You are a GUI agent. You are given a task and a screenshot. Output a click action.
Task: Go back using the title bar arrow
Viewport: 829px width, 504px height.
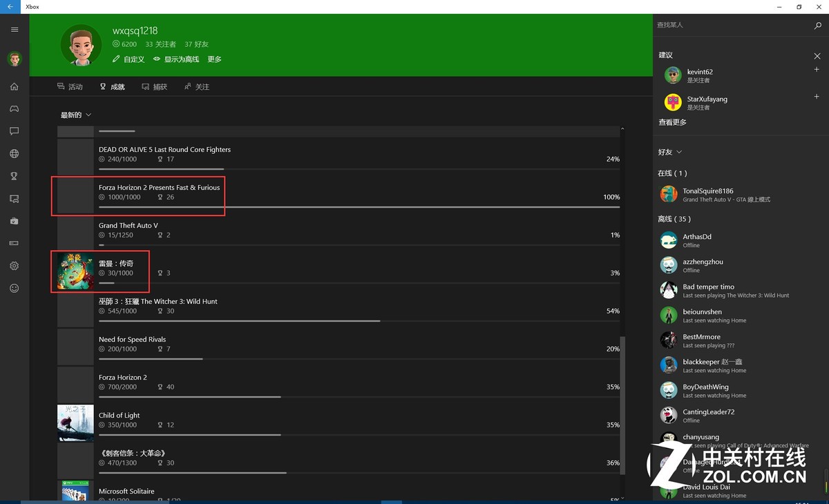pos(10,7)
